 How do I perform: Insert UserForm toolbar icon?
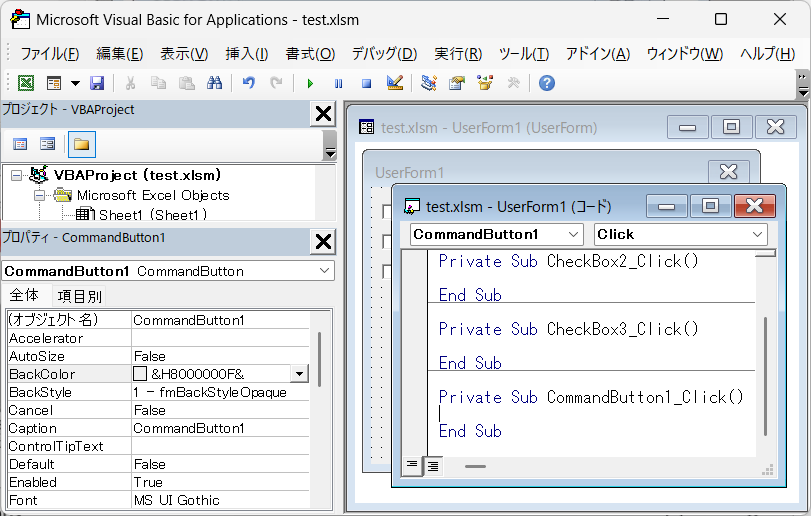point(54,83)
